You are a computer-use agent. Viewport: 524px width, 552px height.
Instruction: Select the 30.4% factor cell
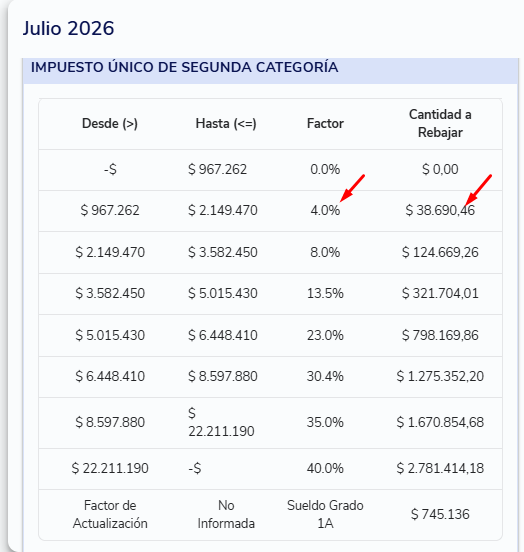325,376
